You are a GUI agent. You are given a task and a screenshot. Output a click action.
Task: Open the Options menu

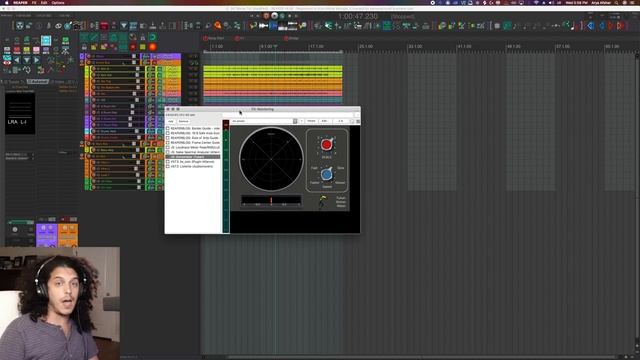pyautogui.click(x=58, y=2)
